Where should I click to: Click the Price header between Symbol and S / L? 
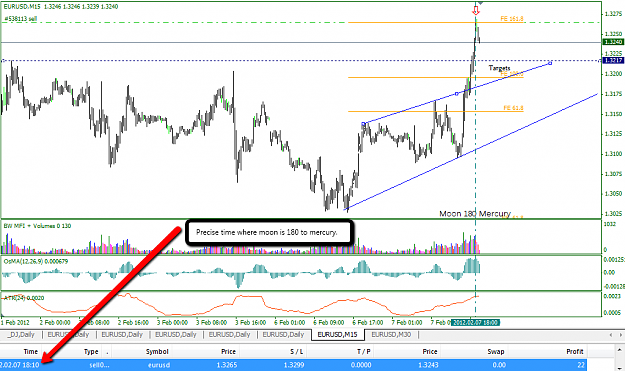tap(228, 351)
